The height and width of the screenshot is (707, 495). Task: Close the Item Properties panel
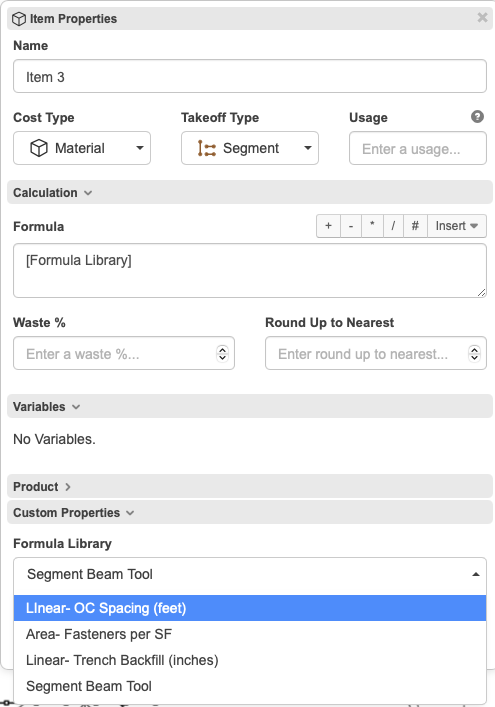[x=482, y=18]
